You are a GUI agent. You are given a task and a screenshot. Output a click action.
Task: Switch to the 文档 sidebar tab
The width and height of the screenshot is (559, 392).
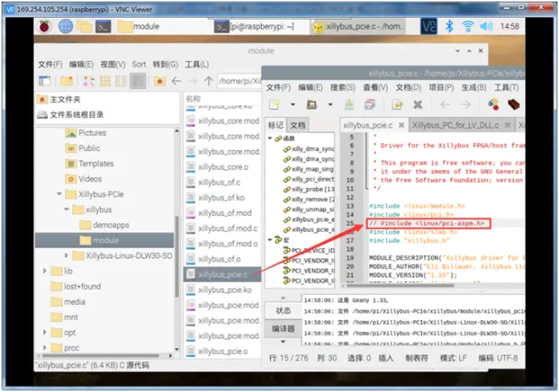297,125
